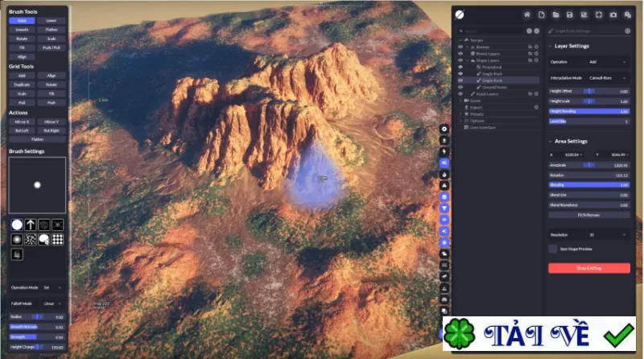
Task: Expand the Presets tree node
Action: click(x=460, y=114)
